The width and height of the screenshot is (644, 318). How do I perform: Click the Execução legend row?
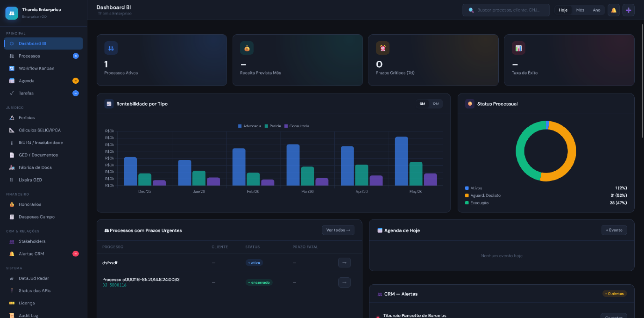click(546, 203)
